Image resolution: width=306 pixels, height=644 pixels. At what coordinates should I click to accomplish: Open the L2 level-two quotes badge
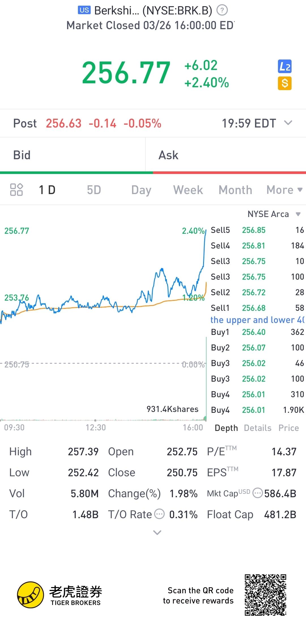285,67
